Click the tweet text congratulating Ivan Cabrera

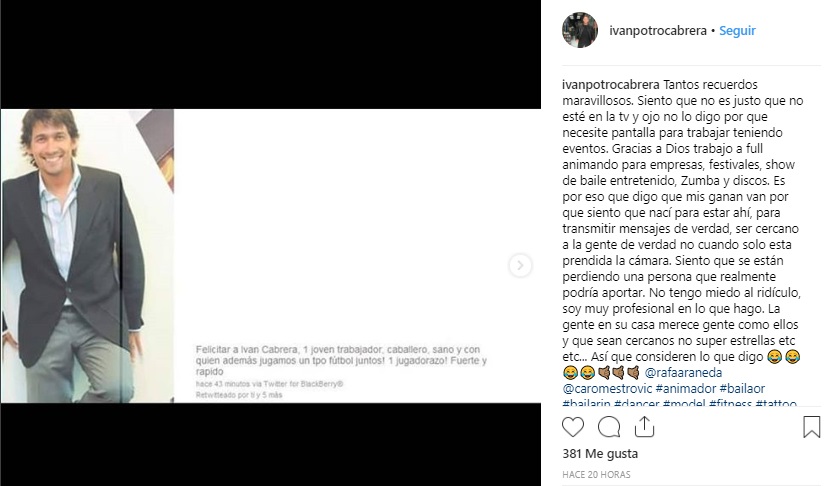pyautogui.click(x=341, y=360)
